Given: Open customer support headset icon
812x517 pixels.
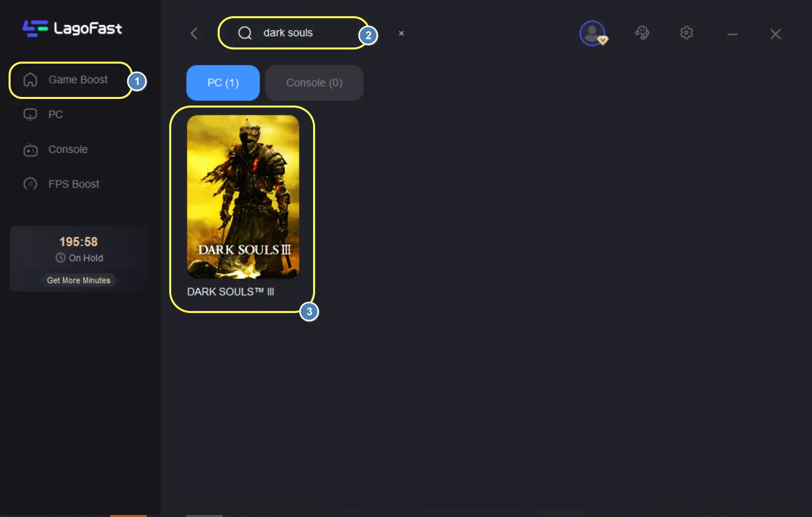Looking at the screenshot, I should [642, 33].
